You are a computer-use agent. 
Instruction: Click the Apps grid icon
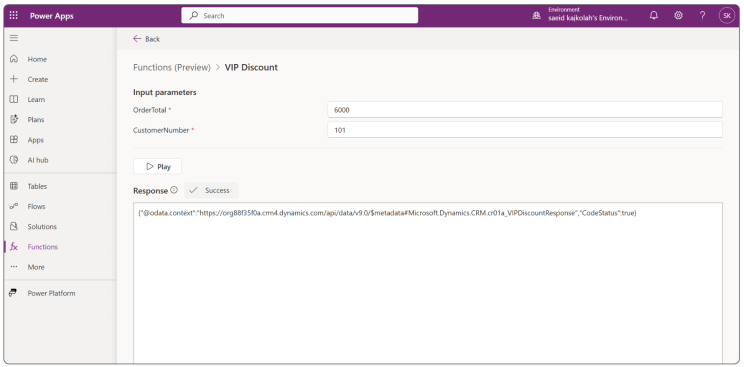point(14,140)
